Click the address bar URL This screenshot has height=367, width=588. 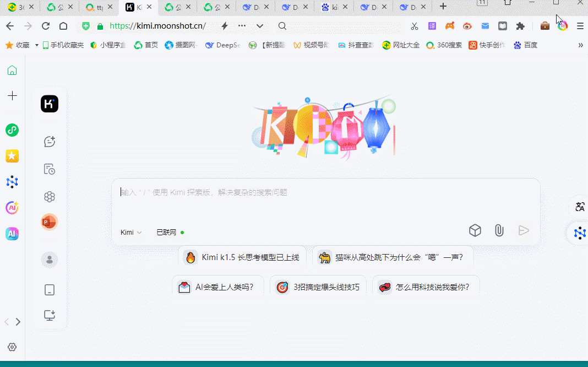coord(157,26)
